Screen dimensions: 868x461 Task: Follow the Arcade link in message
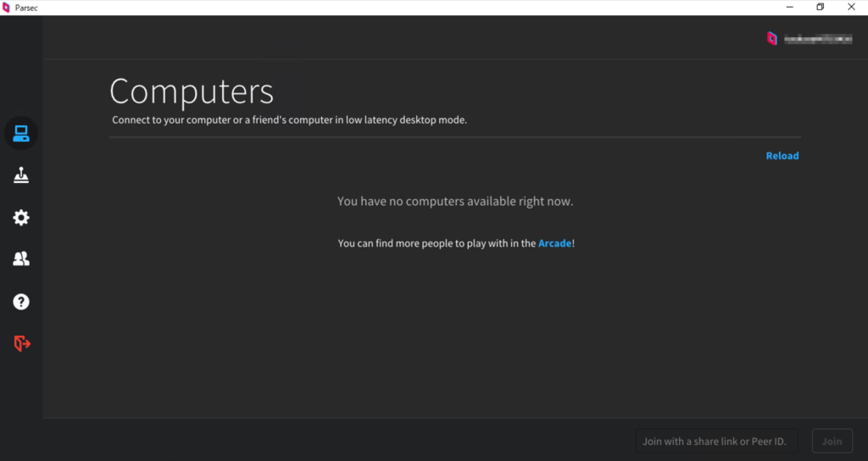click(x=554, y=243)
